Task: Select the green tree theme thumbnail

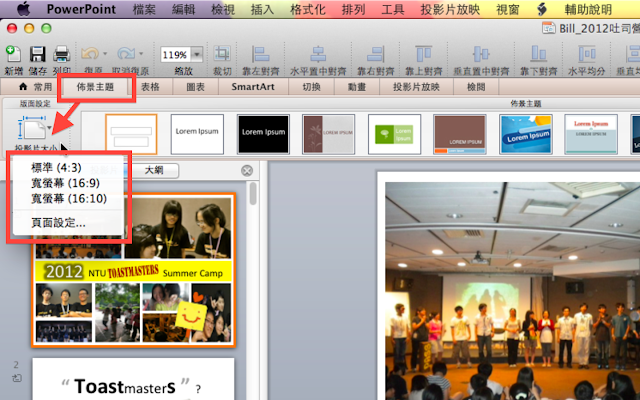Action: pos(394,134)
